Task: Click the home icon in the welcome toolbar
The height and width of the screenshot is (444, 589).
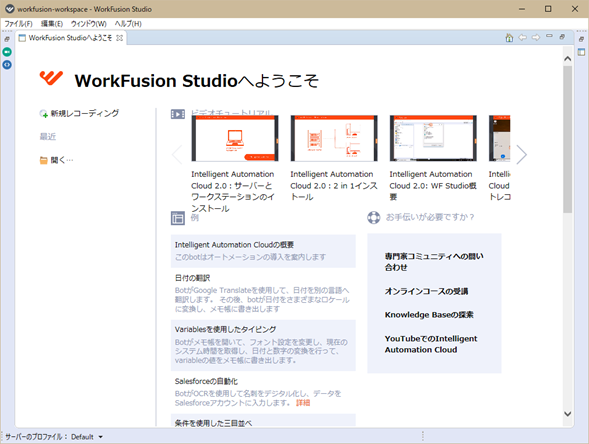Action: point(509,38)
